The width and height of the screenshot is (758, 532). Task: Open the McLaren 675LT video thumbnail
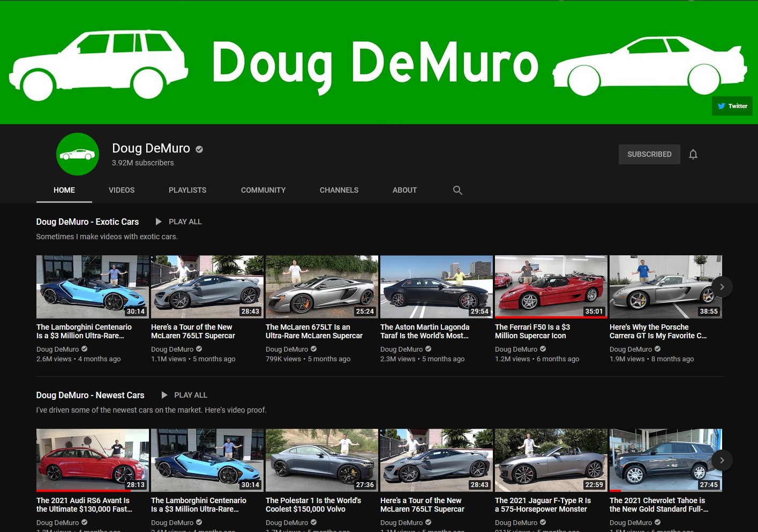tap(322, 287)
